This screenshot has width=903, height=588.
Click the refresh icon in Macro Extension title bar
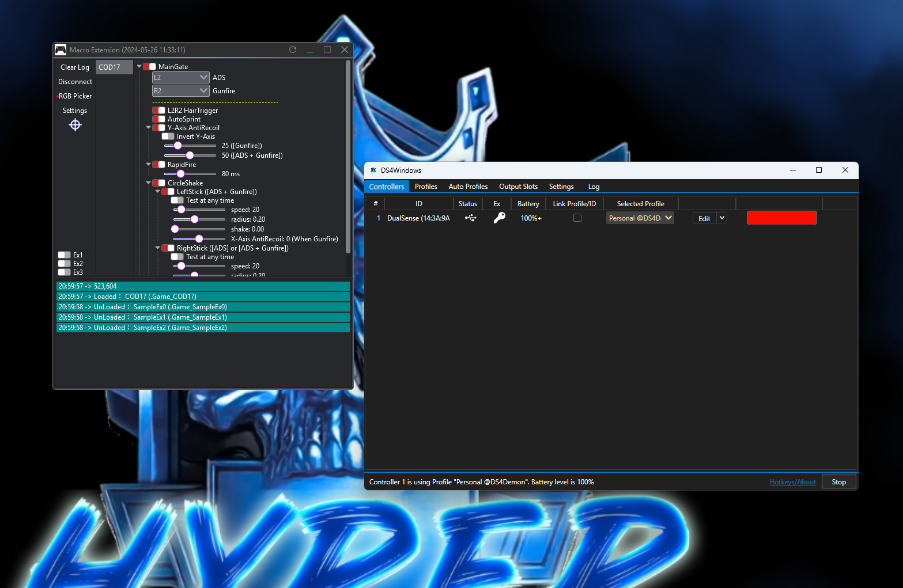pyautogui.click(x=293, y=50)
